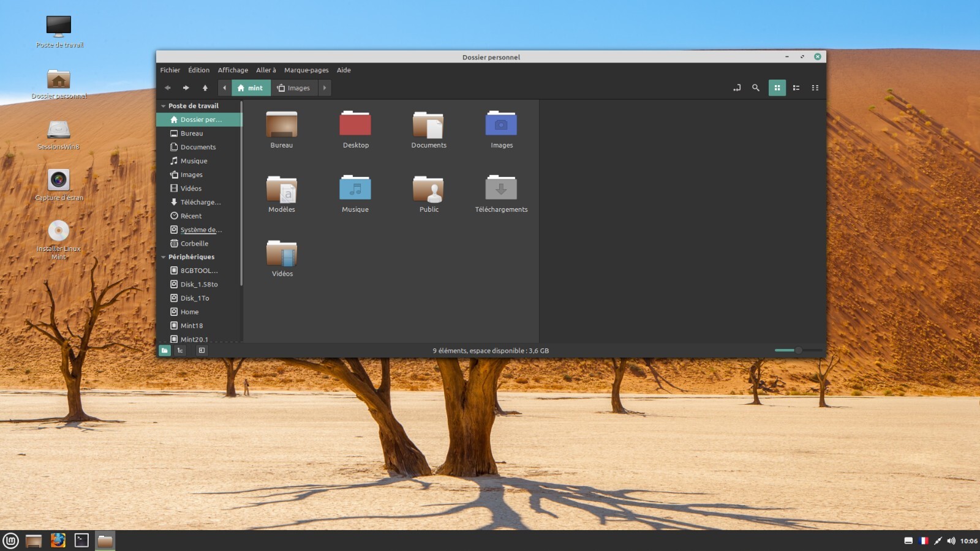Open the Linux Mint start menu
This screenshot has height=551, width=980.
pyautogui.click(x=10, y=541)
